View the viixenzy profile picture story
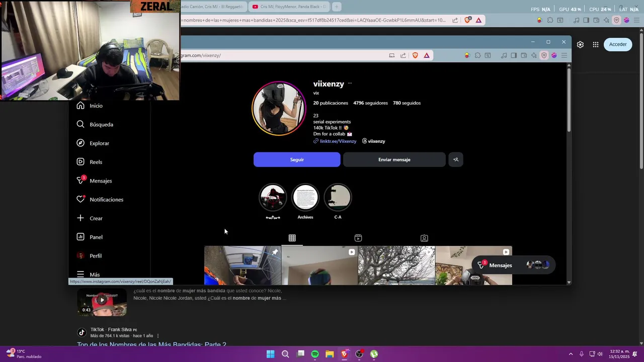Viewport: 644px width, 362px height. [x=279, y=109]
